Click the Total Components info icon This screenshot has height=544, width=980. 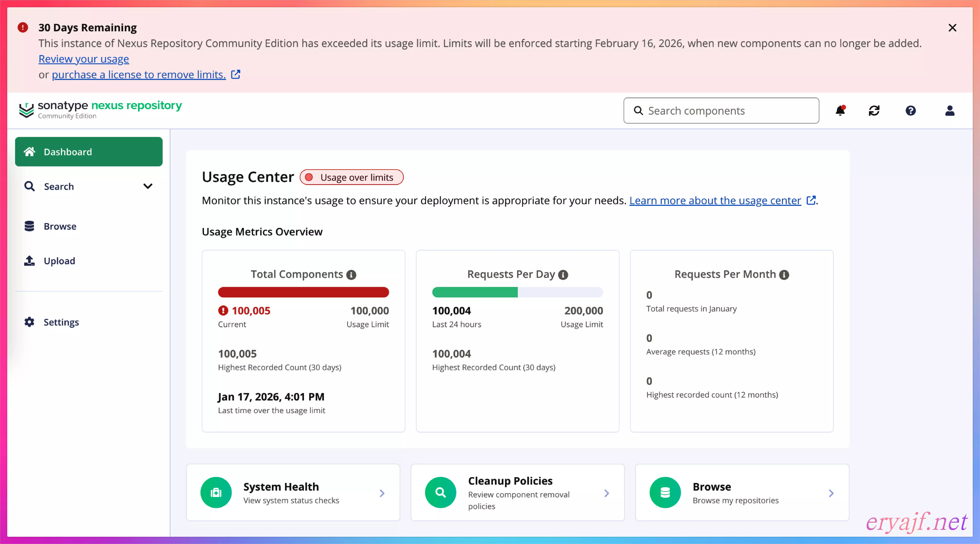click(351, 275)
